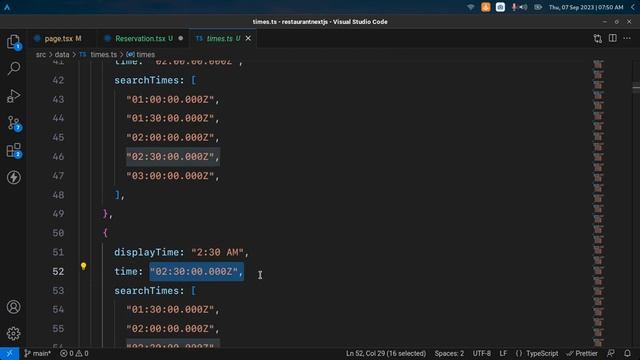Click the searchTimes key on line 53
The height and width of the screenshot is (360, 640).
click(x=147, y=291)
